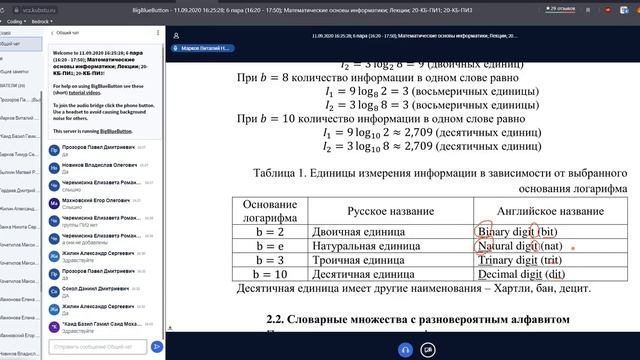This screenshot has width=640, height=360.
Task: Open the chat options three-dot menu
Action: coord(158,33)
